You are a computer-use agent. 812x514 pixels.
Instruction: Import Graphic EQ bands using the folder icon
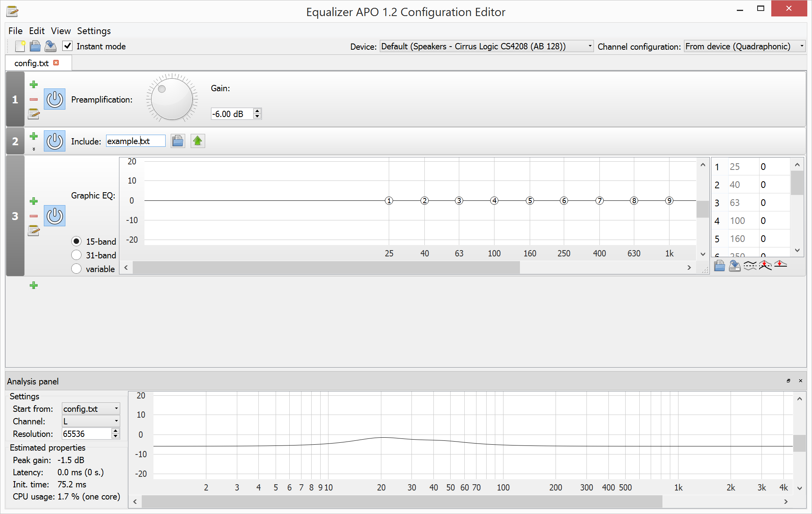click(720, 265)
